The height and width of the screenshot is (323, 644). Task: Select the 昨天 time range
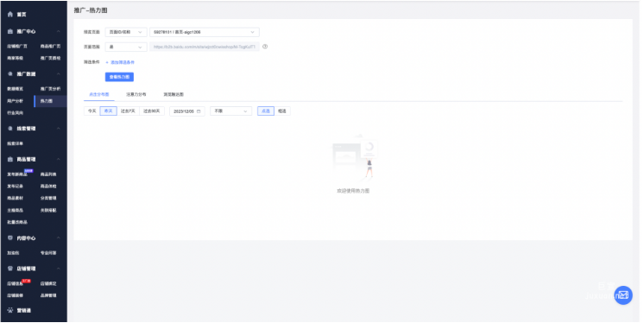point(109,111)
